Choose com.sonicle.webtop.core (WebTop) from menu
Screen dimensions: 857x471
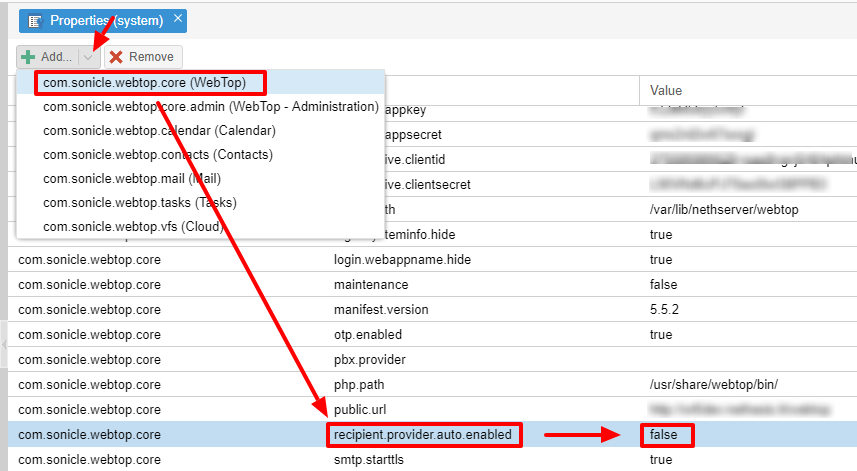pos(200,83)
